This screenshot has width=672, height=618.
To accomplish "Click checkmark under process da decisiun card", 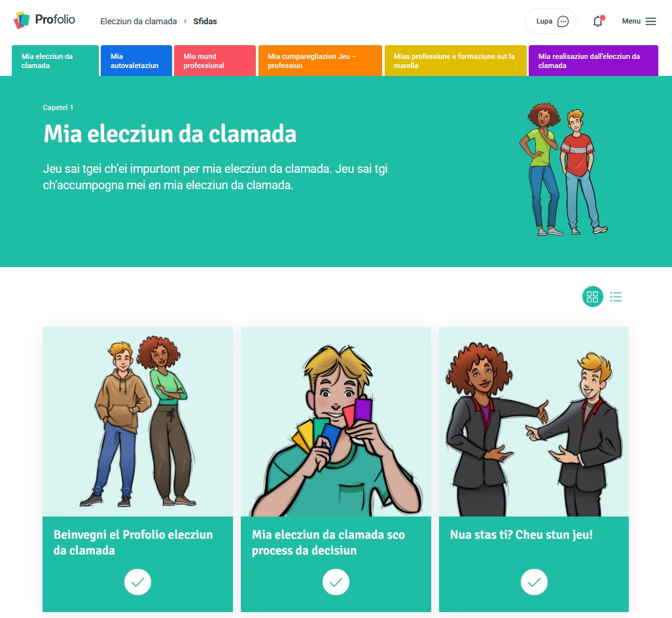I will click(336, 582).
